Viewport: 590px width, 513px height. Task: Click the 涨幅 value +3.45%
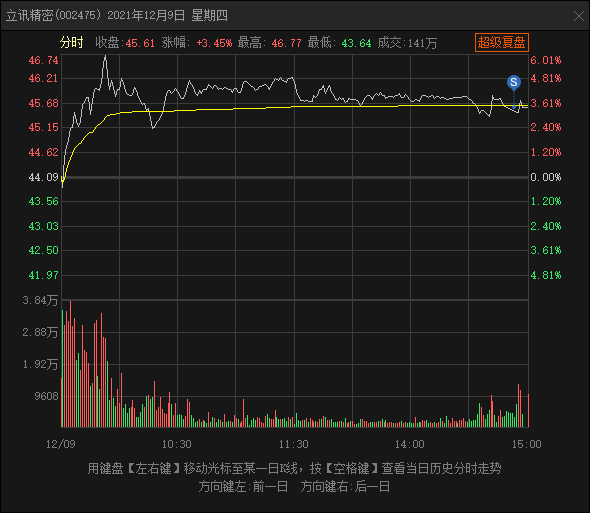[x=214, y=43]
